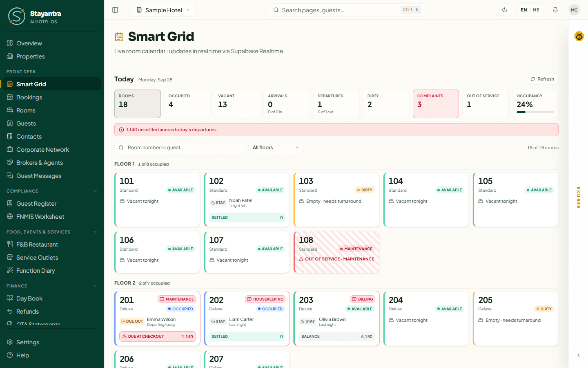This screenshot has height=368, width=588.
Task: Click the Exubee owl assistant icon
Action: pos(579,36)
